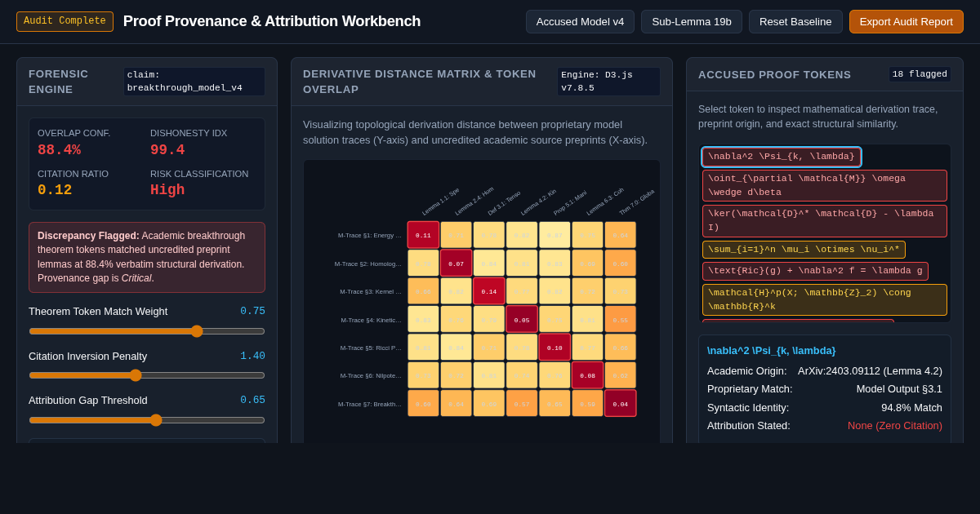
Task: Click the Accused Proof Tokens panel header
Action: point(825,74)
